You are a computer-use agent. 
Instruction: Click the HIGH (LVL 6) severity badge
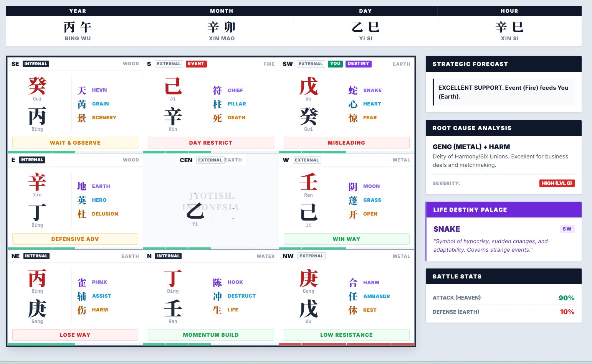pyautogui.click(x=557, y=183)
